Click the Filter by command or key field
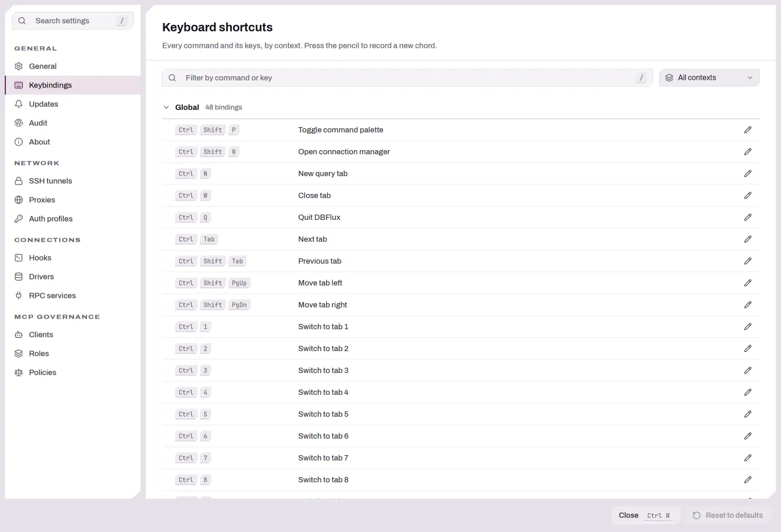This screenshot has height=532, width=781. [408, 78]
